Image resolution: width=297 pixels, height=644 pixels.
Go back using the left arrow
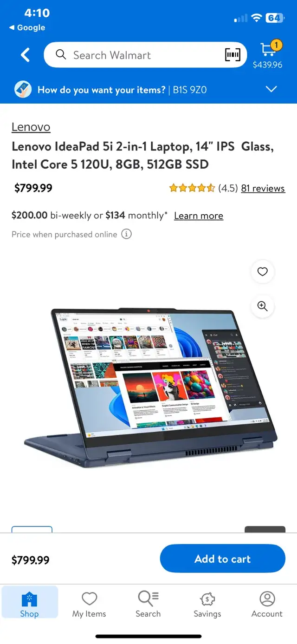(25, 55)
